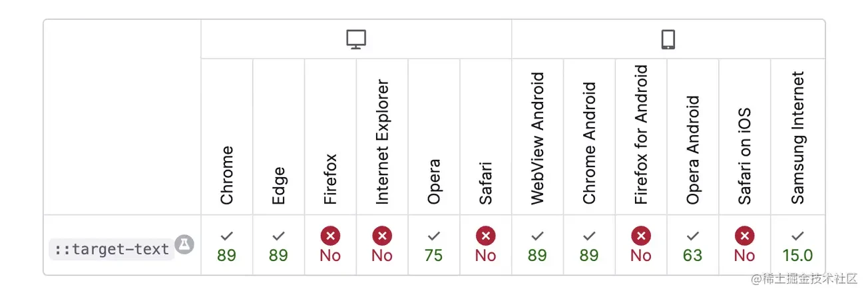
Task: Click the red X icon under Safari
Action: coord(486,236)
